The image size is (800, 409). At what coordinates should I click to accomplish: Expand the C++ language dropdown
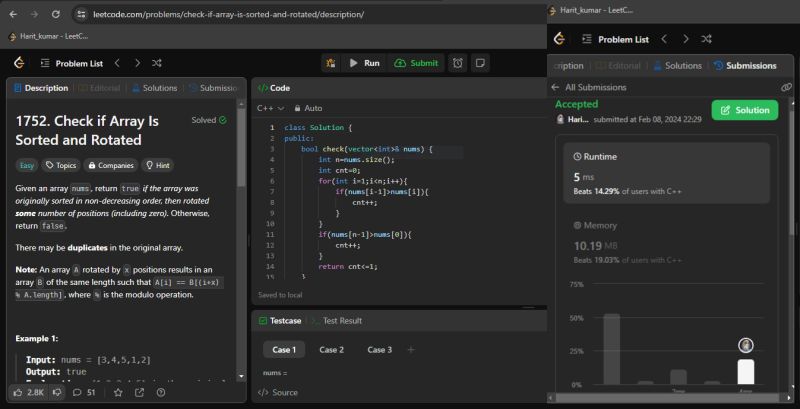coord(271,108)
